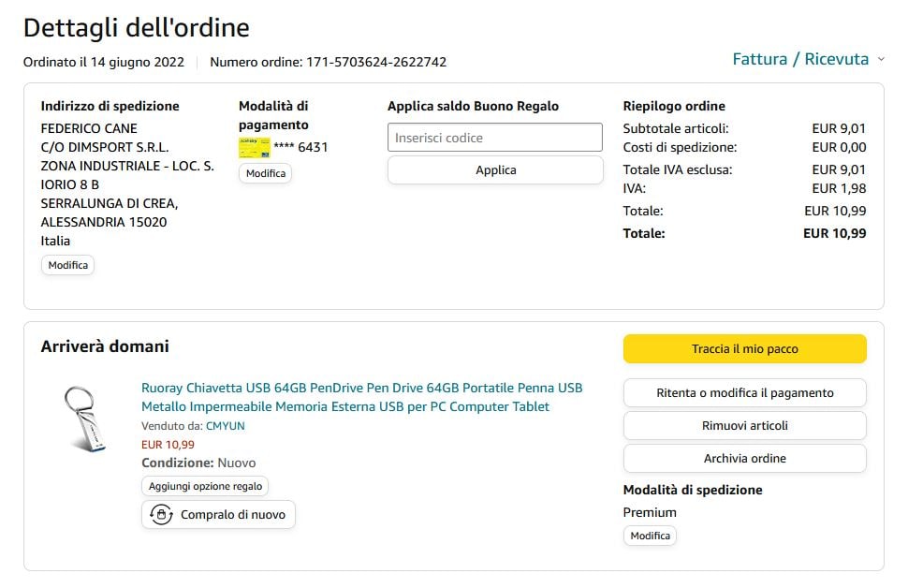The width and height of the screenshot is (908, 588).
Task: Click the circular buy-again arrows icon
Action: 162,514
